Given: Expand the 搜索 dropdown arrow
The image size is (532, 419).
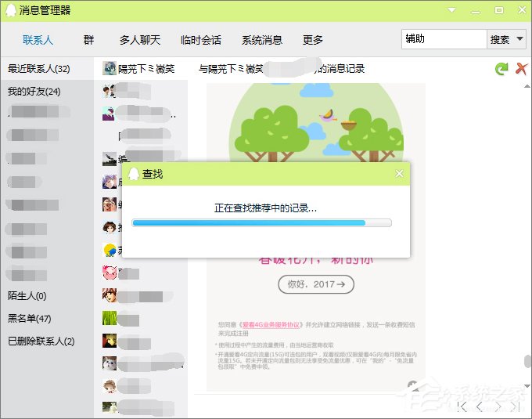Looking at the screenshot, I should click(x=519, y=38).
